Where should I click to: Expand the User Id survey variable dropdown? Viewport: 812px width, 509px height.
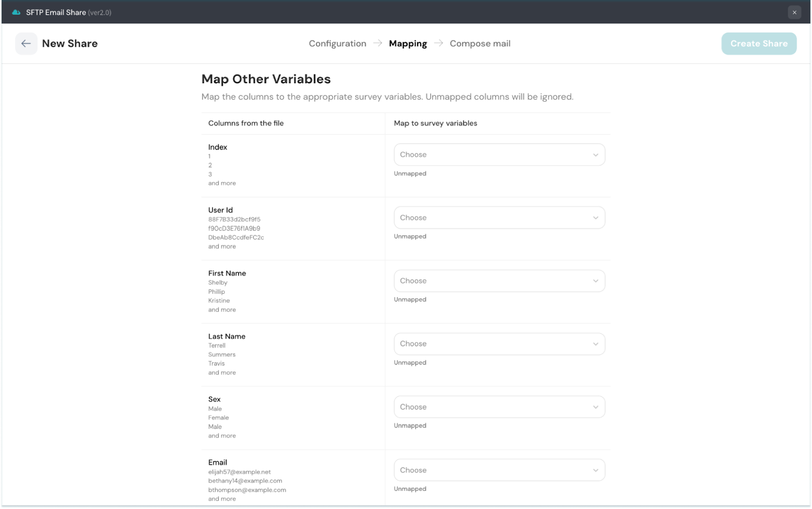point(499,218)
